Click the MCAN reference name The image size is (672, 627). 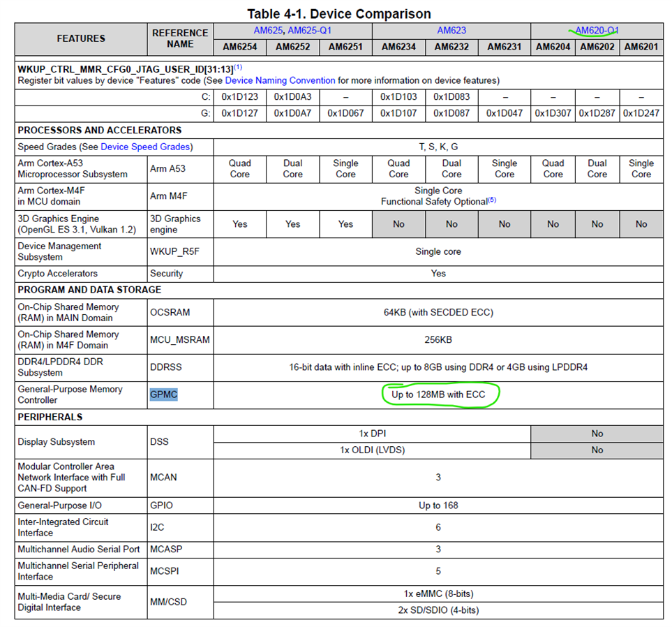(163, 478)
